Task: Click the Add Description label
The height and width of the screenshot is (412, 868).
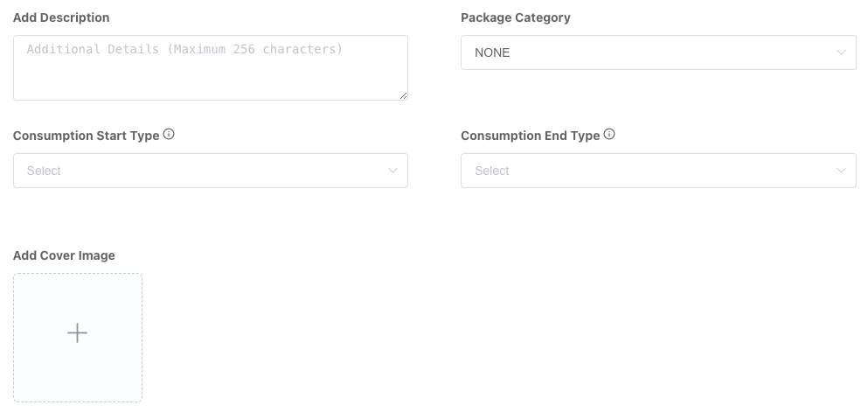Action: click(61, 17)
